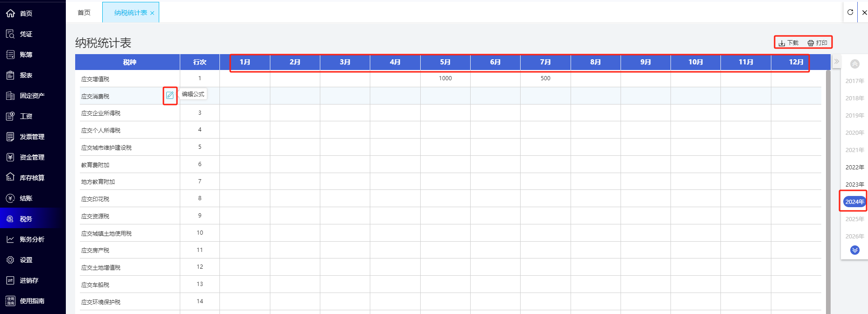Click the 5月 column header

click(x=445, y=62)
